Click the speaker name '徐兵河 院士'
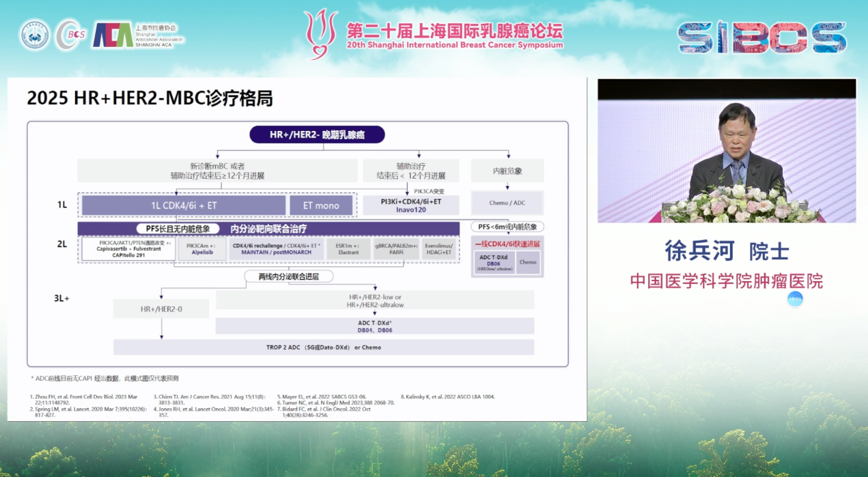 [727, 251]
